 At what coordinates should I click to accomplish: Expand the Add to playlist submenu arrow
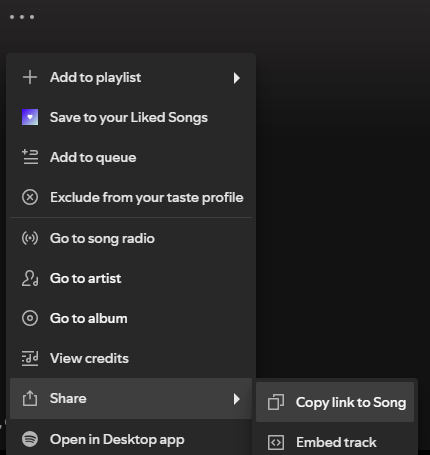coord(237,78)
